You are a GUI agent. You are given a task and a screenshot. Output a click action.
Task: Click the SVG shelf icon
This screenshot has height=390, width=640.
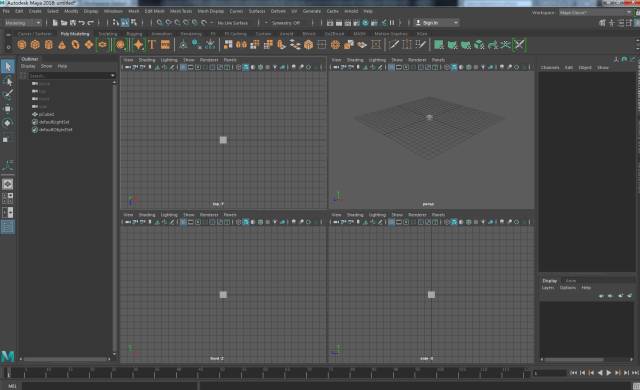[165, 45]
